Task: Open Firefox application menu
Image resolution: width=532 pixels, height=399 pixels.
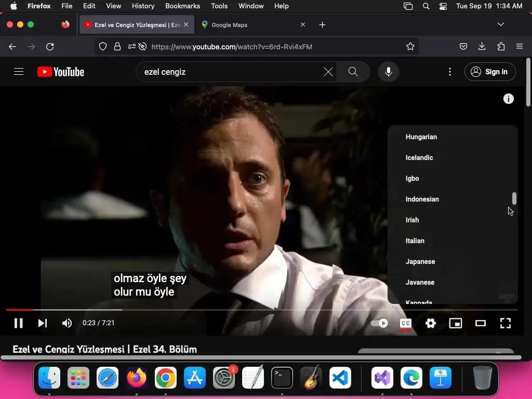Action: pyautogui.click(x=520, y=46)
